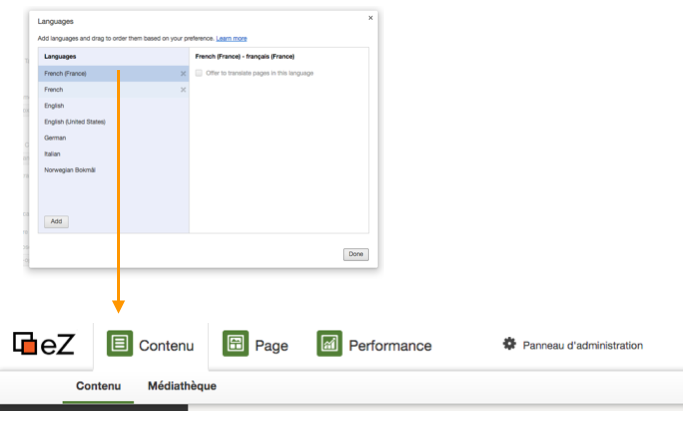This screenshot has height=429, width=686.
Task: Click the green Performance chart icon
Action: coord(329,345)
